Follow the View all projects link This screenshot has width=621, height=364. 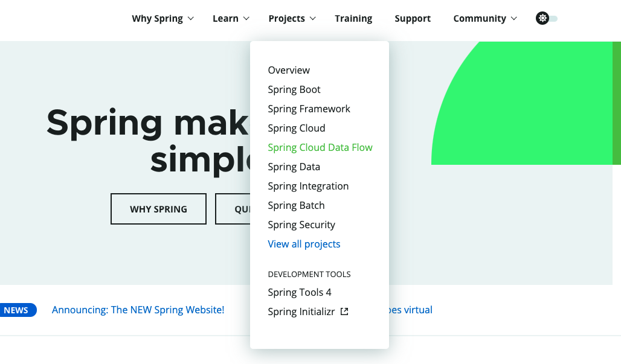pos(304,244)
